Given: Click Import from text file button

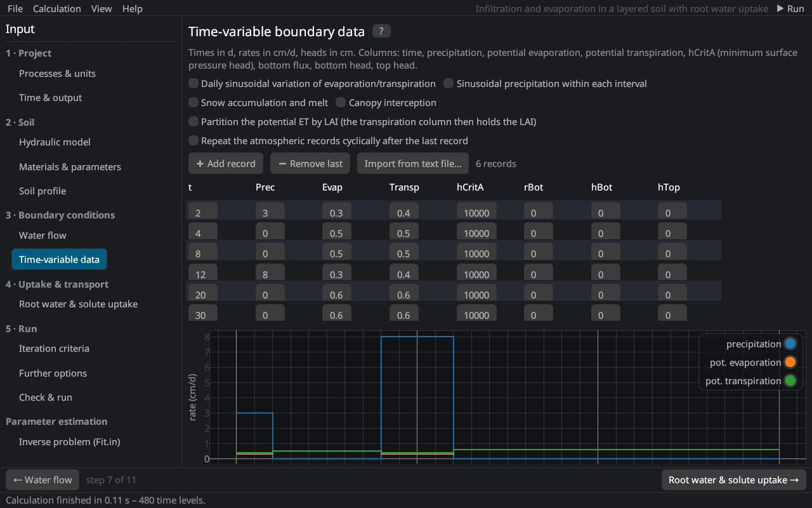Looking at the screenshot, I should click(x=413, y=164).
